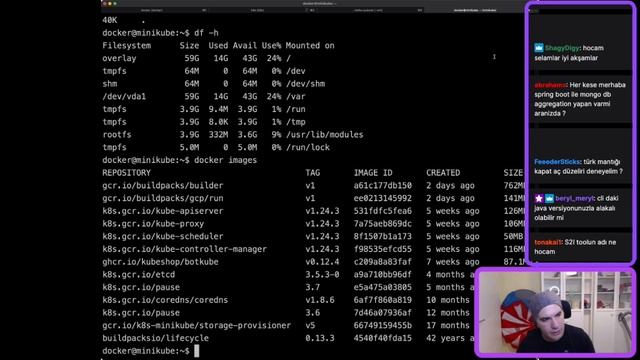Click the 'docker images' command text
Screen dimensions: 640x360
tap(225, 160)
